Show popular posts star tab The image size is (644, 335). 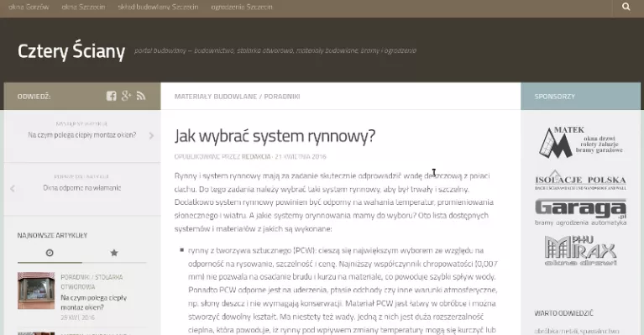(x=114, y=253)
